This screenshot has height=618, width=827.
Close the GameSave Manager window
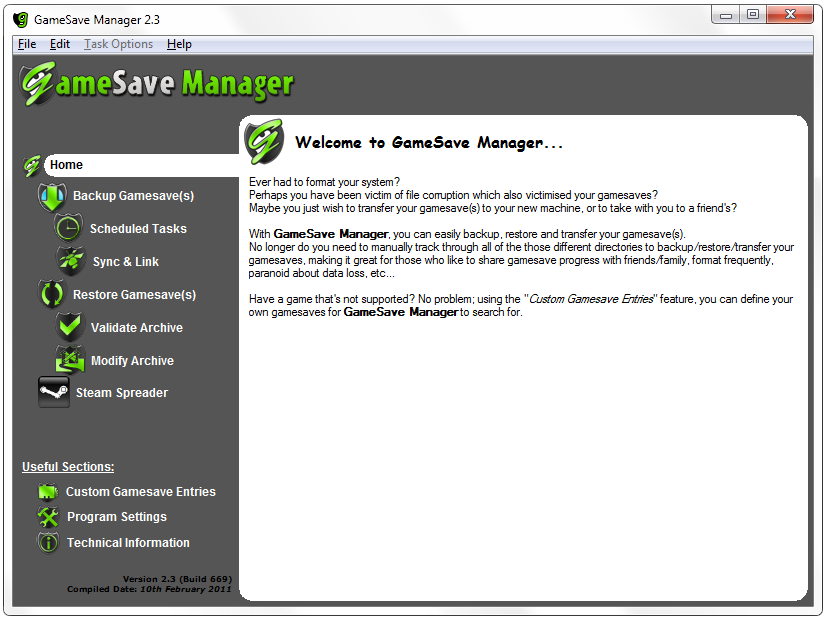pos(790,15)
